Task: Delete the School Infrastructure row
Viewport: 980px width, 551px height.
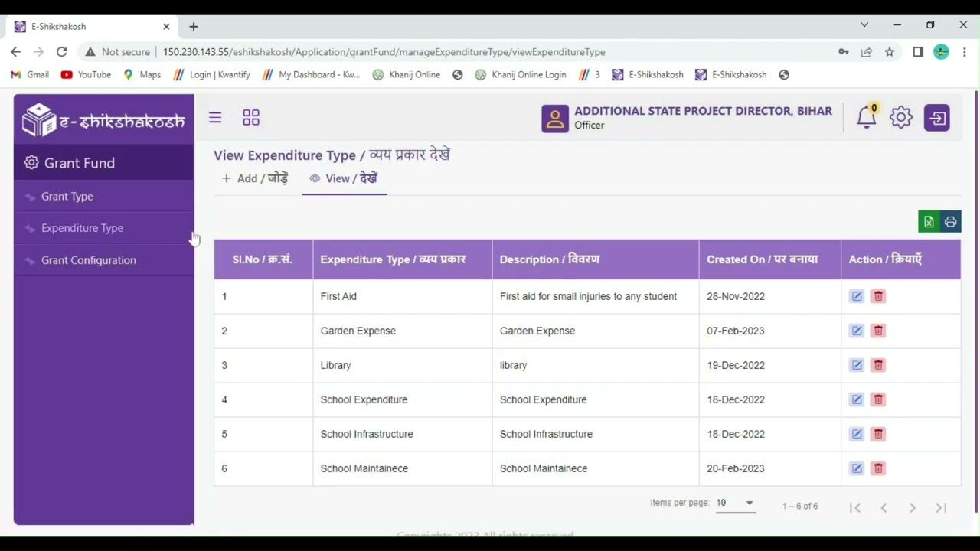Action: point(878,434)
